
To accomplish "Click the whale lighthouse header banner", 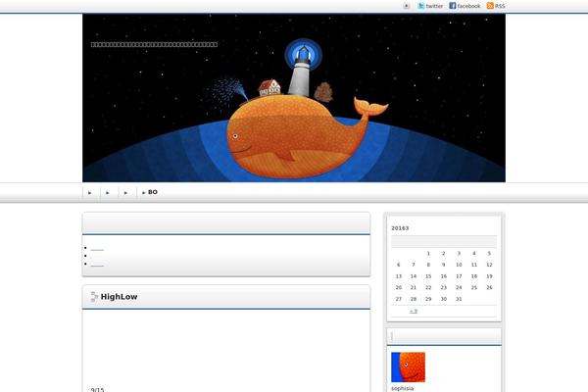I will tap(294, 98).
